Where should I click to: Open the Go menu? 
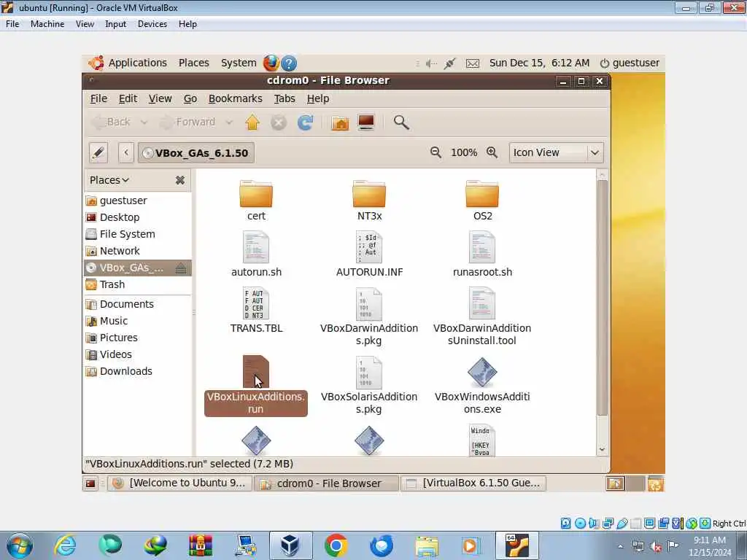click(x=190, y=98)
